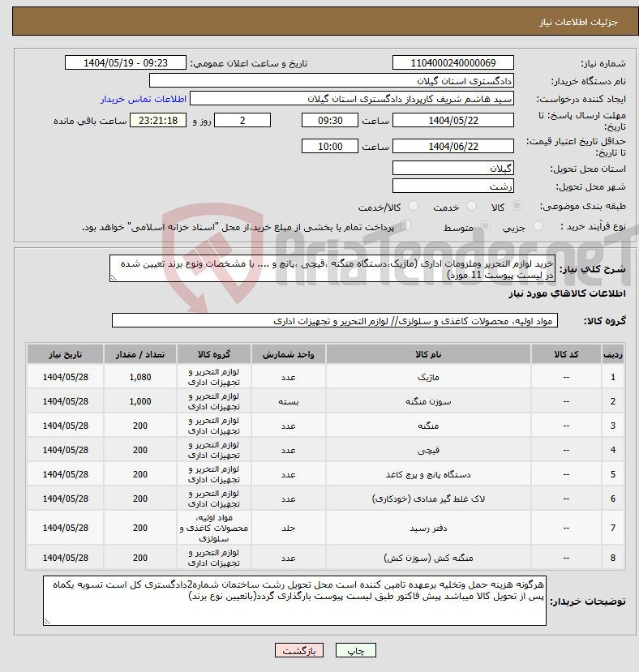Toggle the اسناد خزانه اسلامی payment checkbox
The width and height of the screenshot is (639, 672).
(x=405, y=225)
